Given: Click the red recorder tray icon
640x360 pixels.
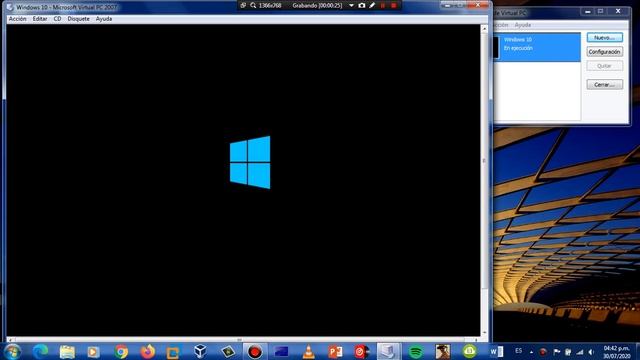Looking at the screenshot, I should click(543, 351).
